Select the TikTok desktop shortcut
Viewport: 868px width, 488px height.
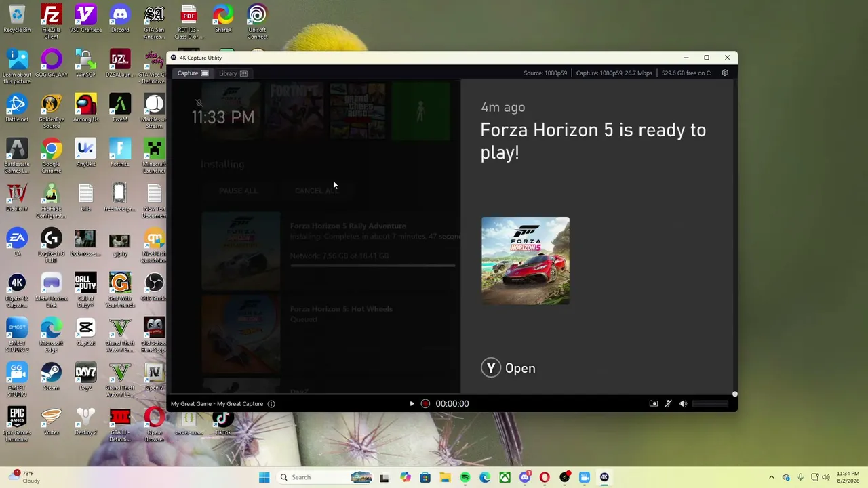tap(223, 422)
